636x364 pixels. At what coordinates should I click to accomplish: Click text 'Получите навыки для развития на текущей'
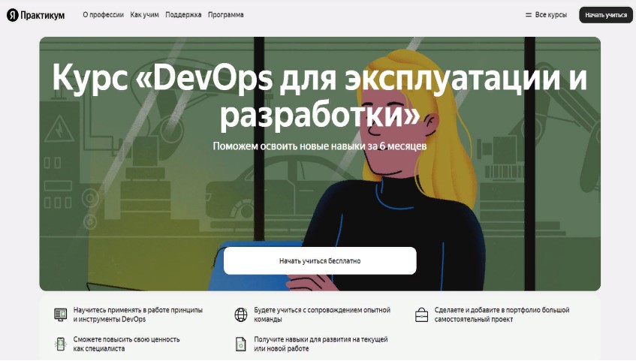pos(321,339)
